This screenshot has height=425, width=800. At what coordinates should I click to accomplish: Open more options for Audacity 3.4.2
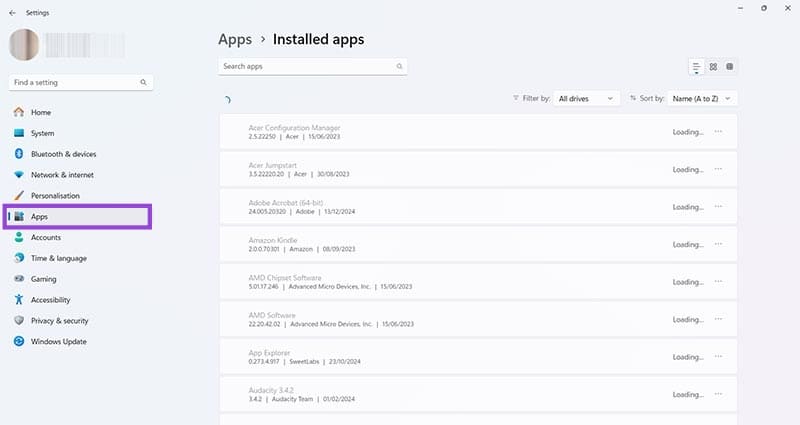pos(718,394)
